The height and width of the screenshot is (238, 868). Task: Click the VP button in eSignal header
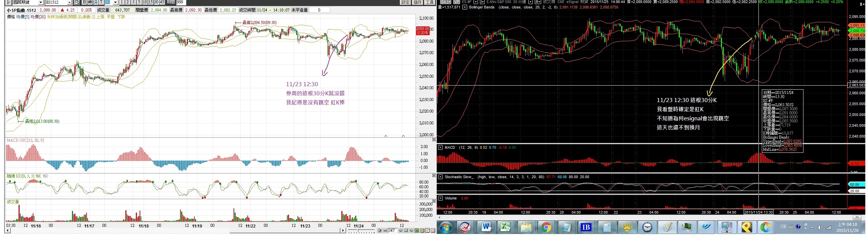[x=456, y=2]
